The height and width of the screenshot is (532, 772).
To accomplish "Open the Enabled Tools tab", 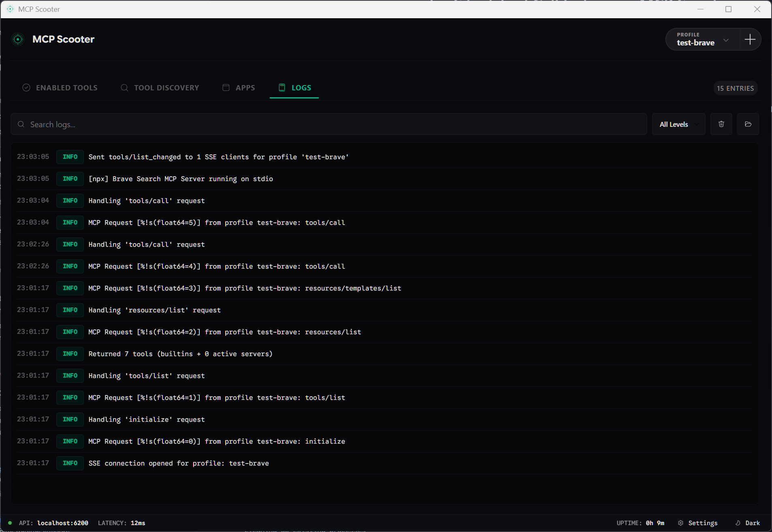I will 60,88.
